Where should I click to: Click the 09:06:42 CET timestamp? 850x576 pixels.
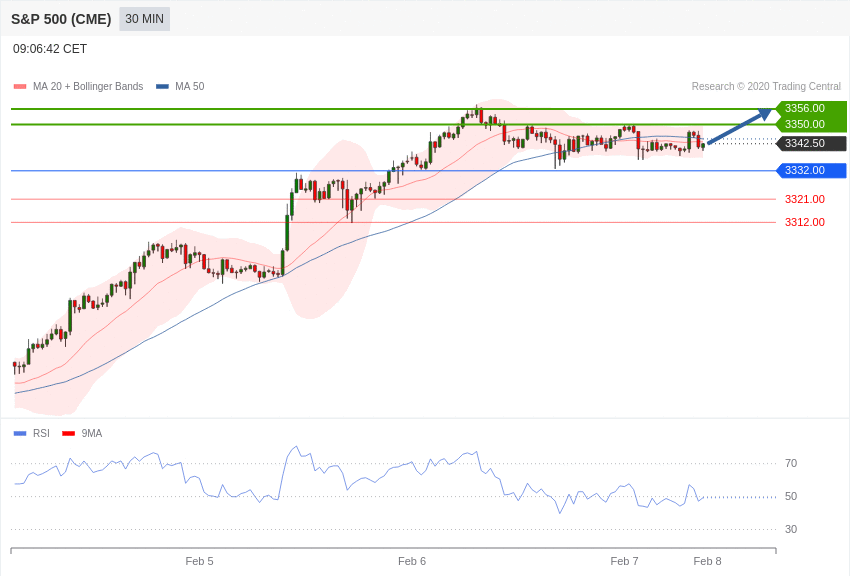pyautogui.click(x=50, y=49)
